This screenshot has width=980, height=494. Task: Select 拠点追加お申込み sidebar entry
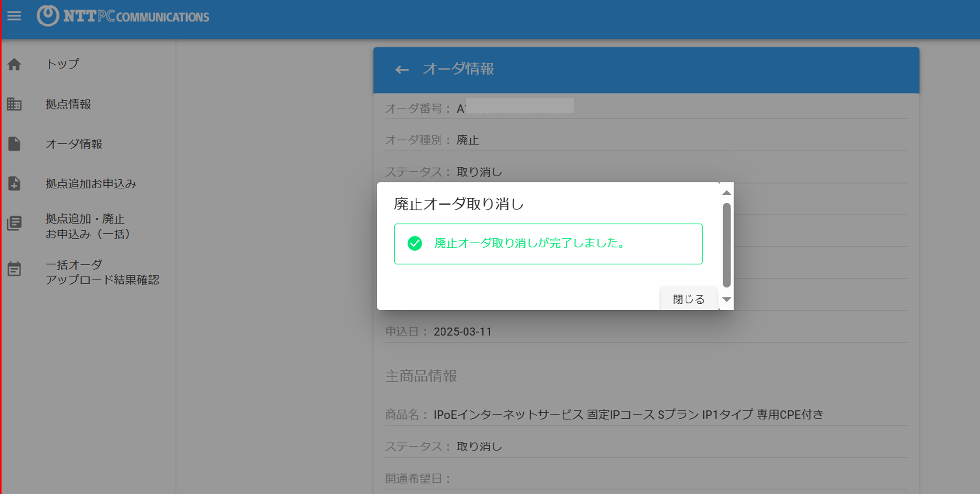point(91,184)
